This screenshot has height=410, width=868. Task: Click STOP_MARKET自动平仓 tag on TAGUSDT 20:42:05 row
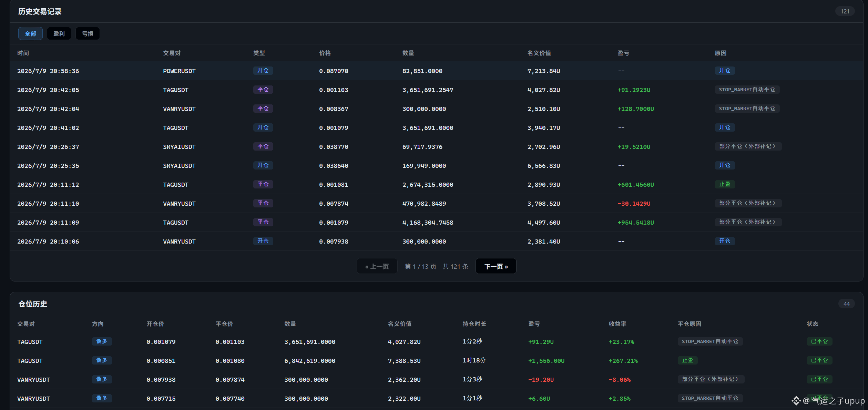[x=747, y=90]
